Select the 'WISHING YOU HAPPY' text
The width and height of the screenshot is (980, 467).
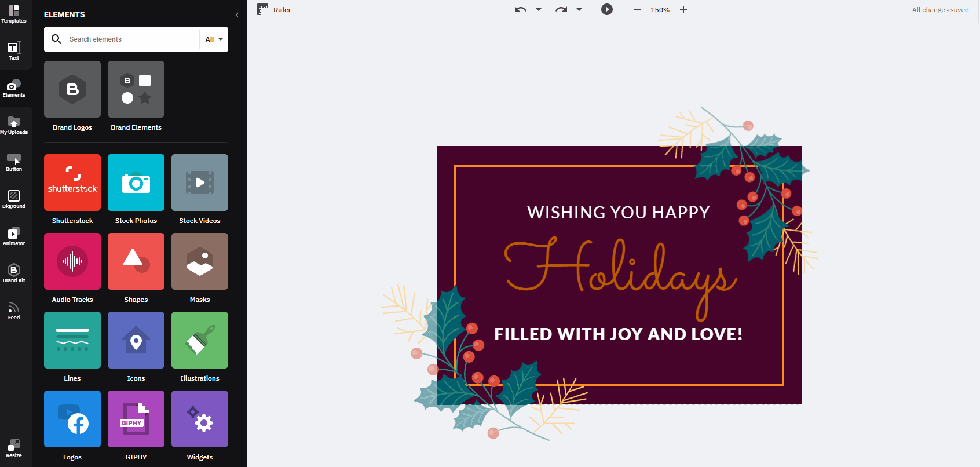click(x=619, y=213)
